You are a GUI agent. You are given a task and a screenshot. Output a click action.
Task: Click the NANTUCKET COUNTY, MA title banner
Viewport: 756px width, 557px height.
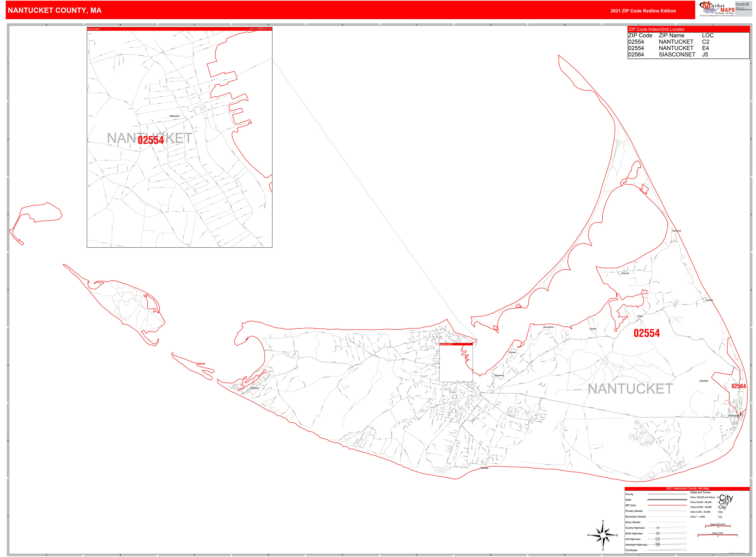55,10
